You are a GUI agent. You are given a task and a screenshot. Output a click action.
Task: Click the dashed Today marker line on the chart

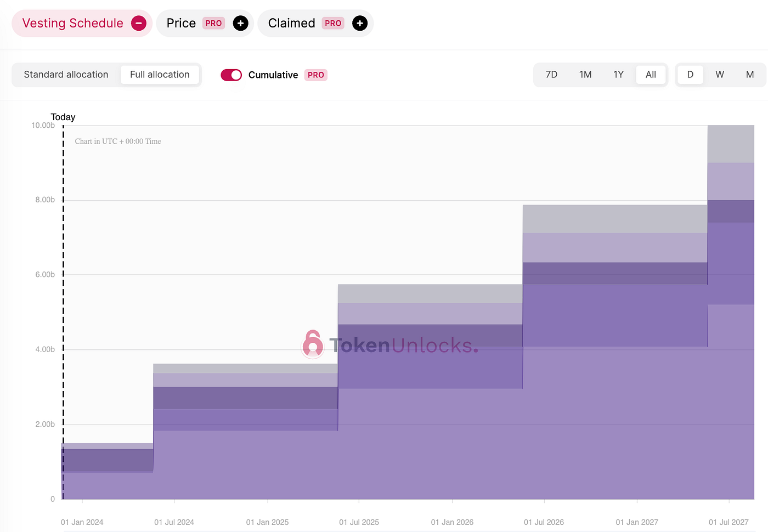pos(63,313)
